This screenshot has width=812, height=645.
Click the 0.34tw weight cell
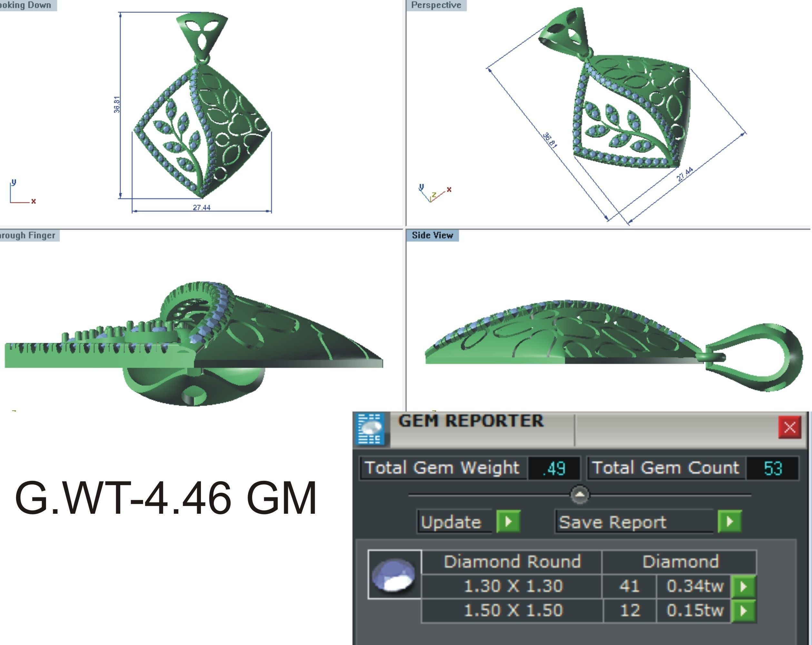pos(694,586)
